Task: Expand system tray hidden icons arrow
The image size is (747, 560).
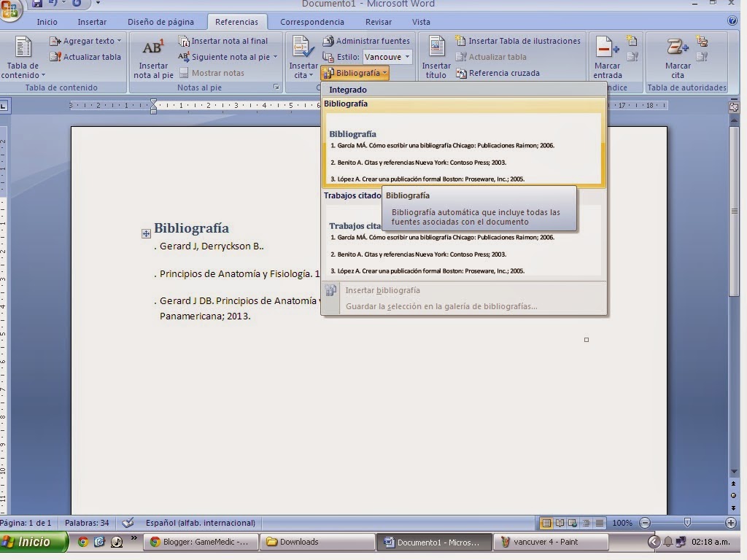Action: (x=654, y=542)
